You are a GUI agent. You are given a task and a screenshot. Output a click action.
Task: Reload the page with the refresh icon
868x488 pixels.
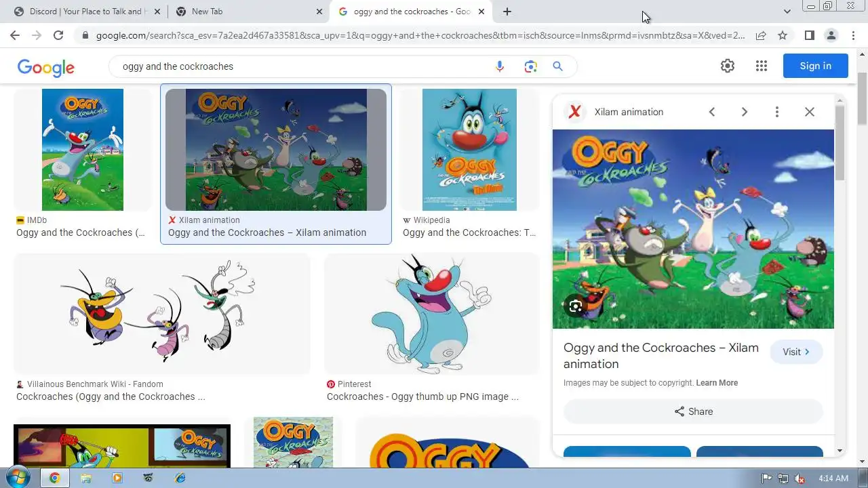tap(58, 35)
